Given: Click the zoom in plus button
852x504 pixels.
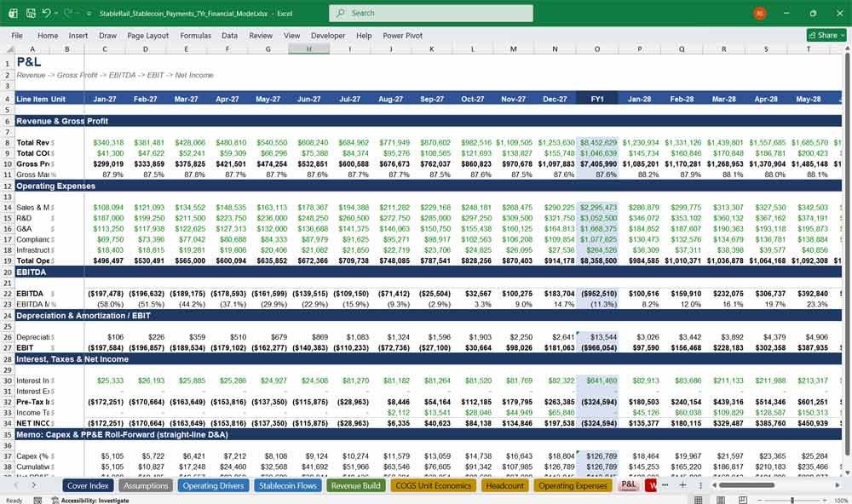Looking at the screenshot, I should [826, 500].
